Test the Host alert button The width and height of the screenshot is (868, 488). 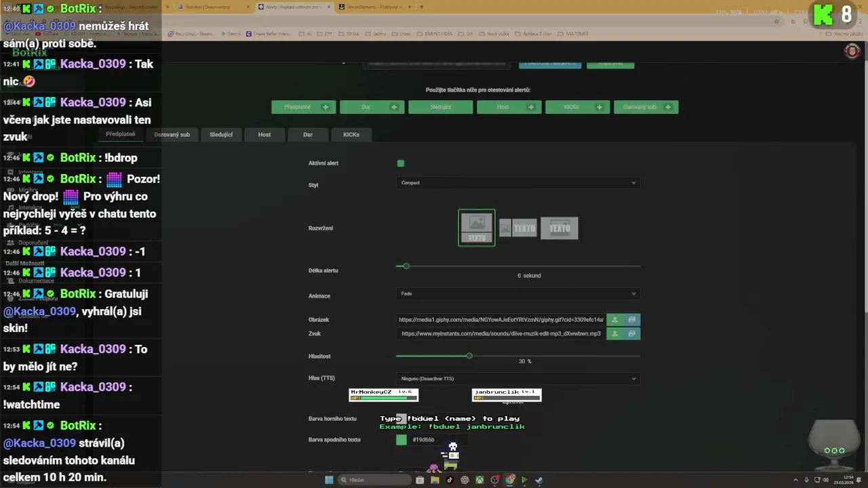[x=509, y=107]
